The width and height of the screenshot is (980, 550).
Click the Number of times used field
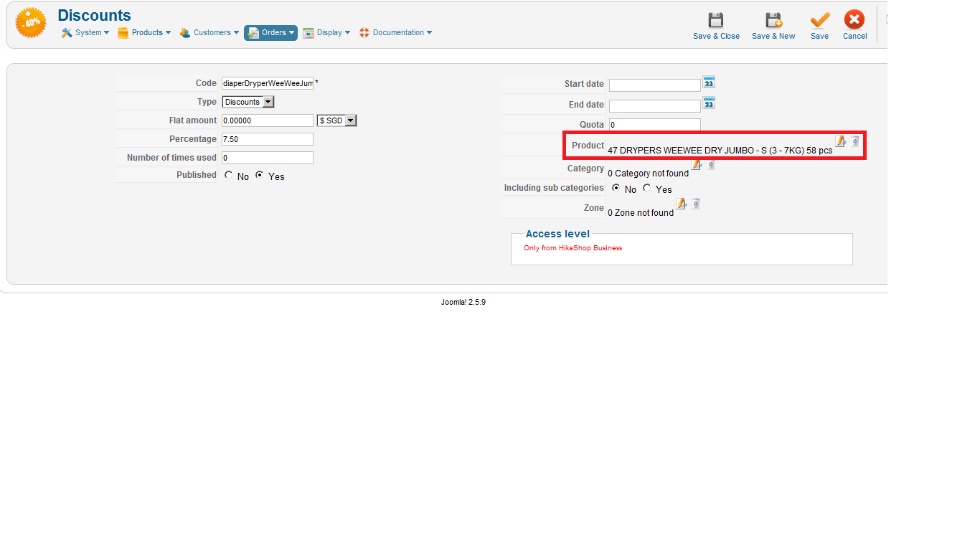268,158
